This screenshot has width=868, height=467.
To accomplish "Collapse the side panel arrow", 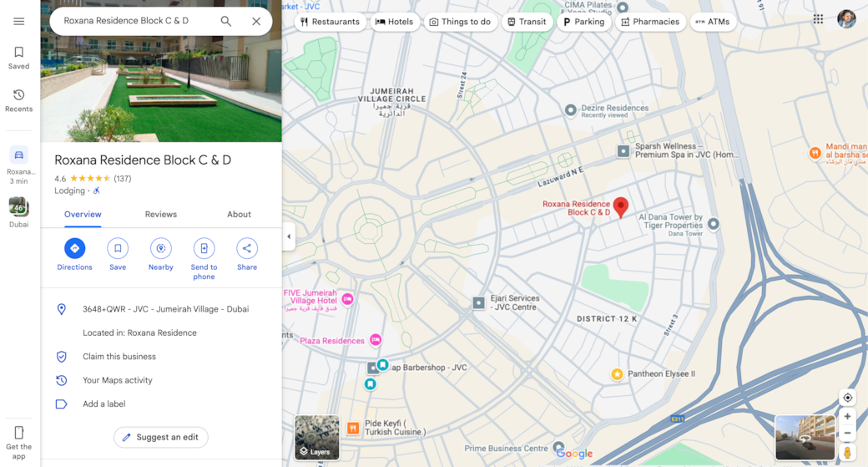I will [289, 236].
